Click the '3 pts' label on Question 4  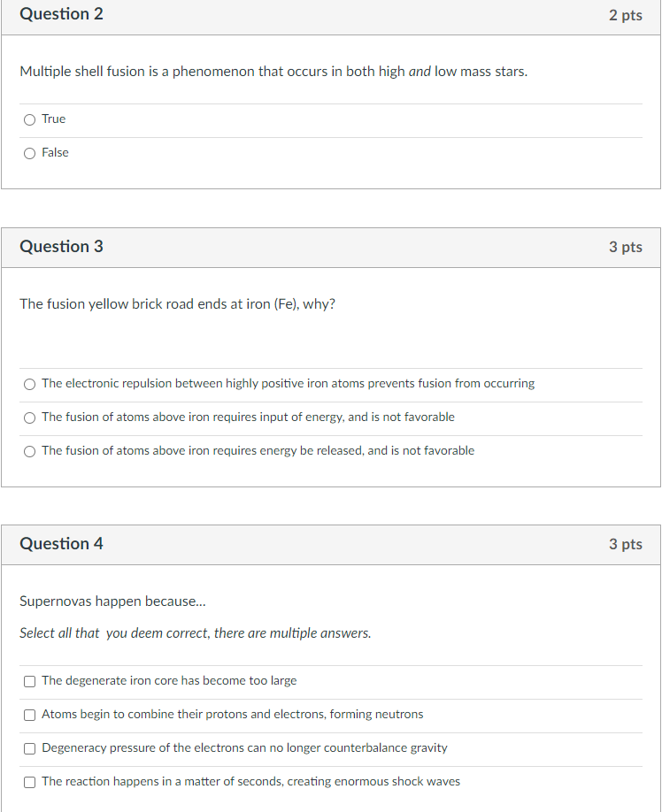point(626,544)
